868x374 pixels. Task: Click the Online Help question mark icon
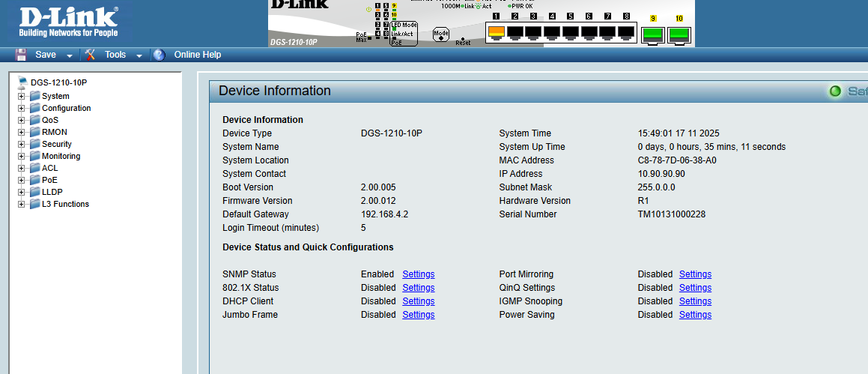158,55
